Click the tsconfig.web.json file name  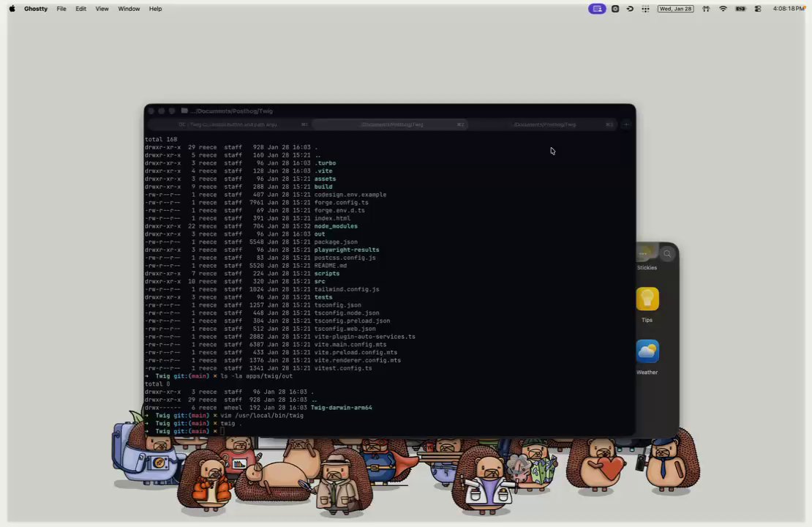point(345,329)
